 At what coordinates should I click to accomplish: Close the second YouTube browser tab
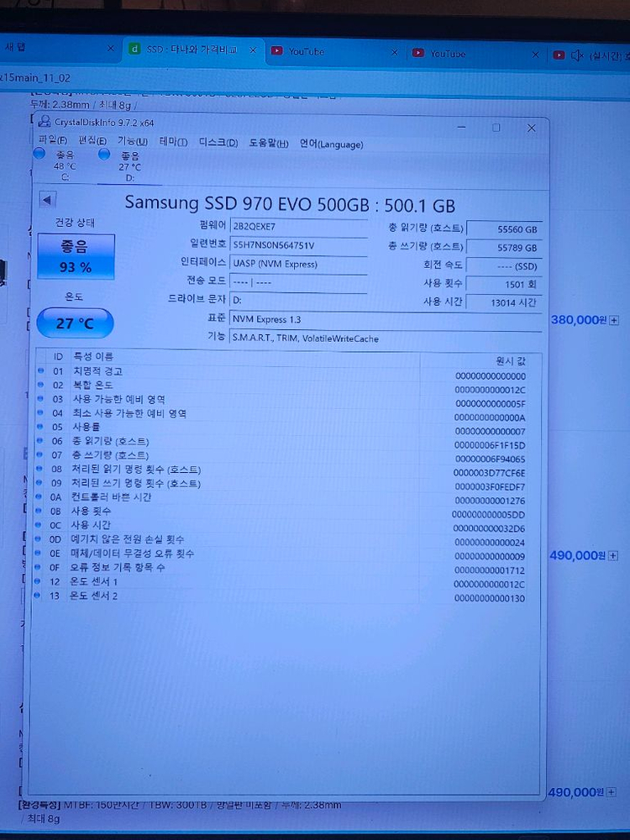tap(535, 55)
